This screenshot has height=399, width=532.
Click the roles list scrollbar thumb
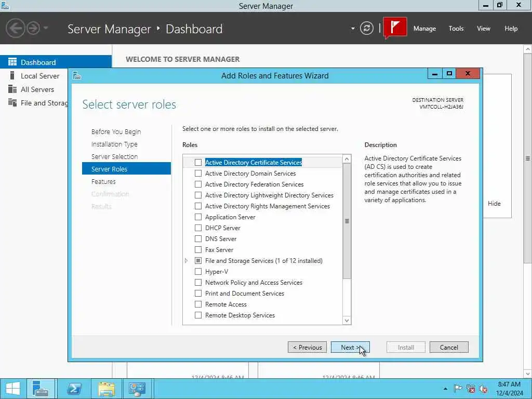347,221
